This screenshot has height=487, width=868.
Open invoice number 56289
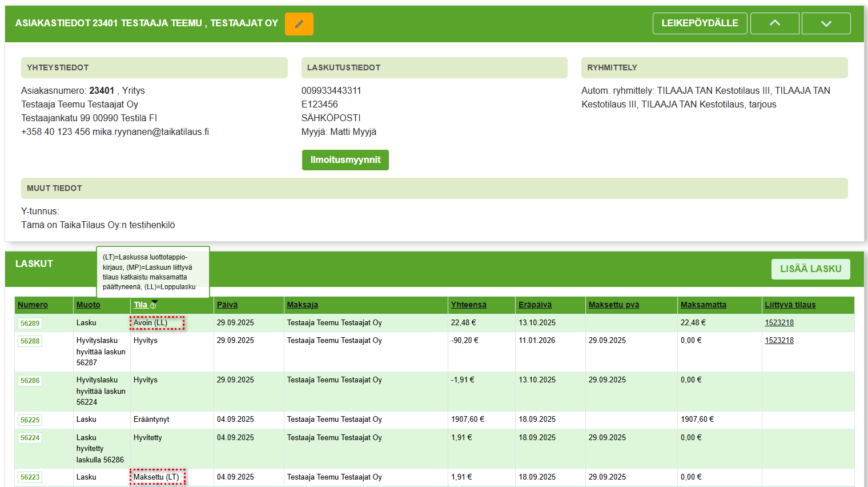coord(30,324)
